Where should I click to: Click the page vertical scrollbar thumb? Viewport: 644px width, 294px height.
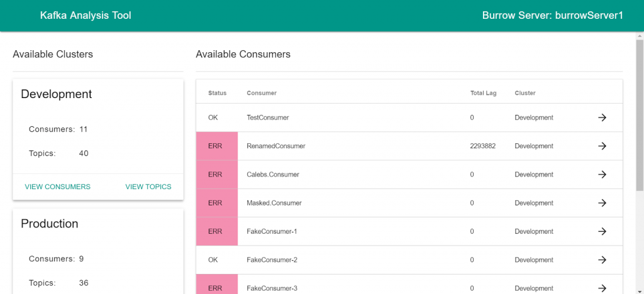(640, 115)
